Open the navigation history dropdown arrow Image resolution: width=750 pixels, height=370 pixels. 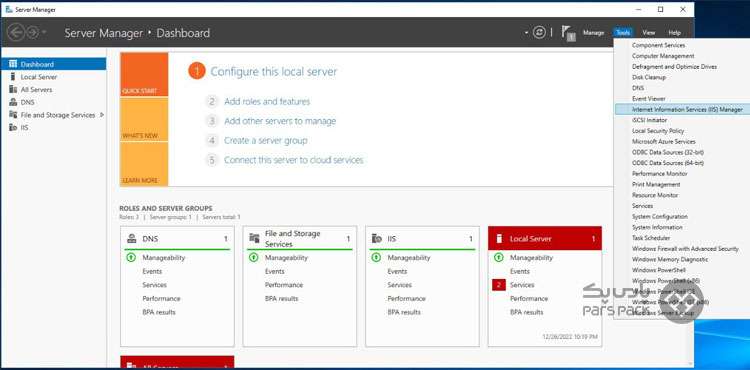[x=44, y=33]
